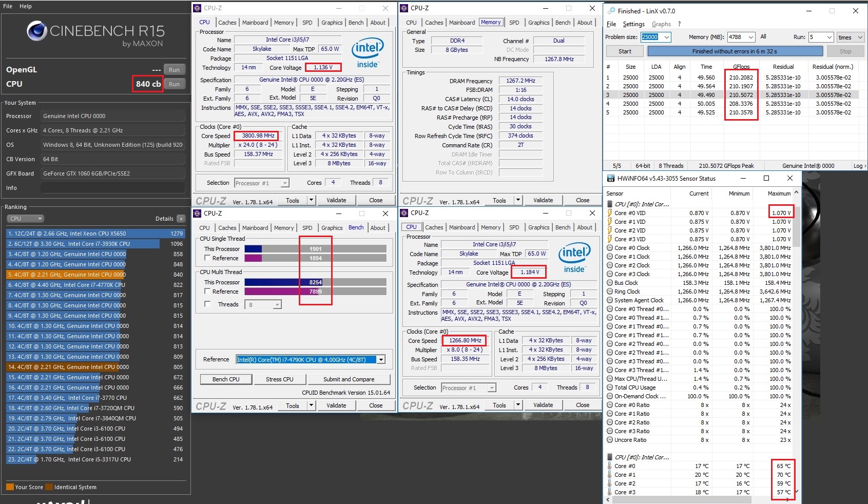Screen dimensions: 868x504
Task: Open Tools dropdown arrow in CPU-Z Bench window
Action: pyautogui.click(x=311, y=405)
